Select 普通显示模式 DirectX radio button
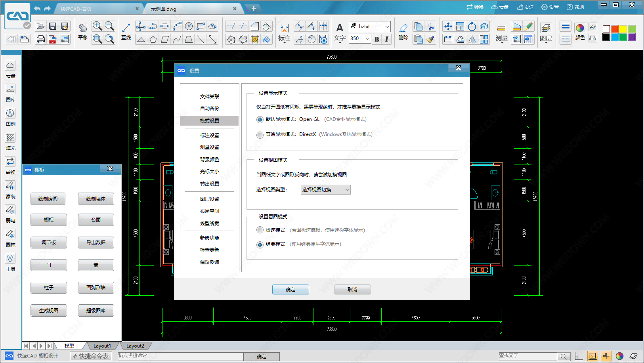The image size is (644, 363). click(x=260, y=135)
